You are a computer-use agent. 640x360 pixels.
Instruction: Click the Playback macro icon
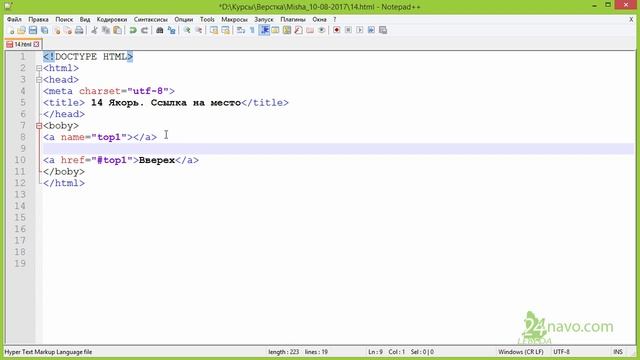(x=360, y=30)
